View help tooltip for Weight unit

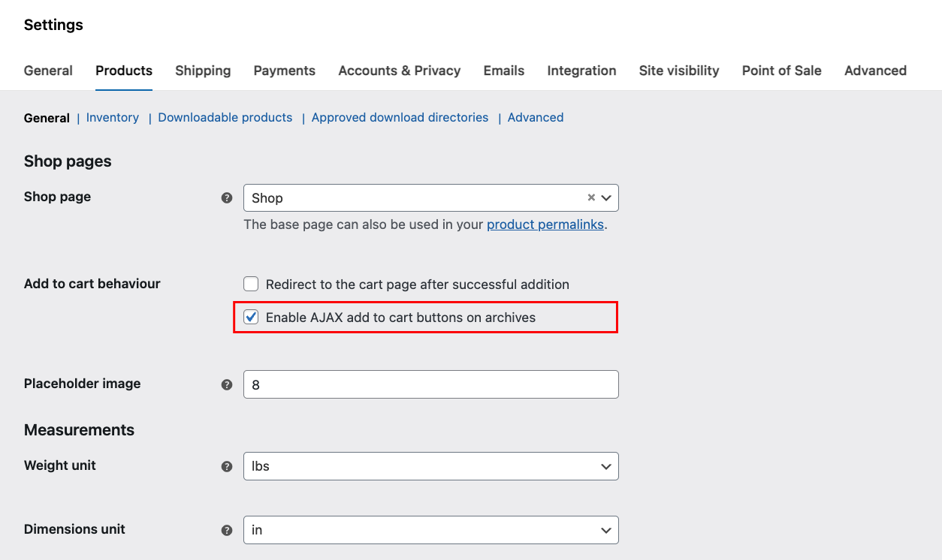(227, 466)
